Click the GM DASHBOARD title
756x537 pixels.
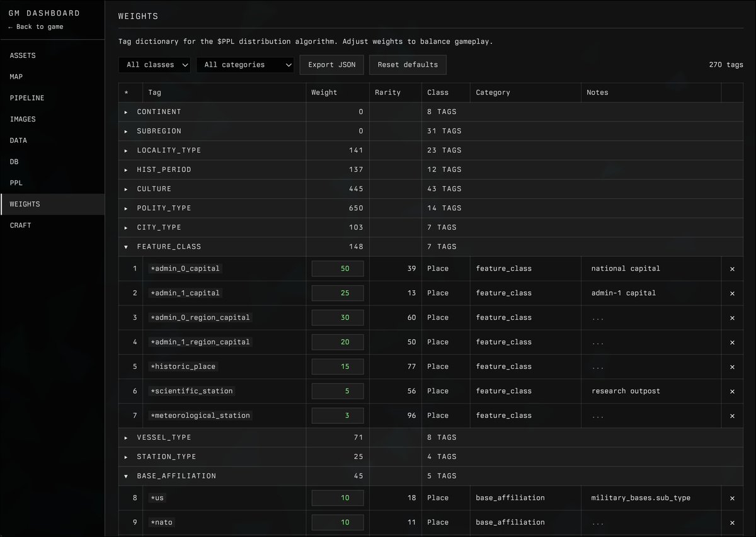[x=44, y=13]
